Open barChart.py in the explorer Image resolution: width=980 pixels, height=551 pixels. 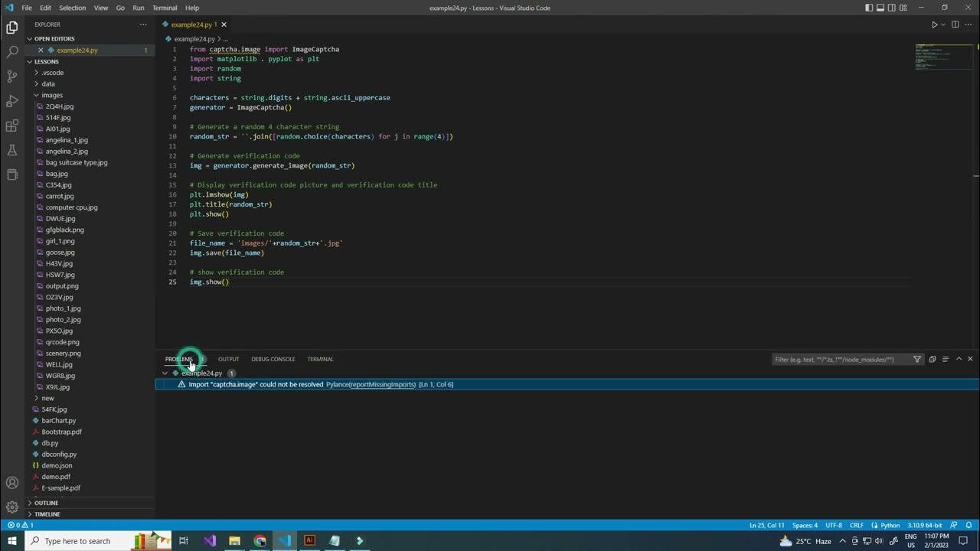click(x=58, y=421)
